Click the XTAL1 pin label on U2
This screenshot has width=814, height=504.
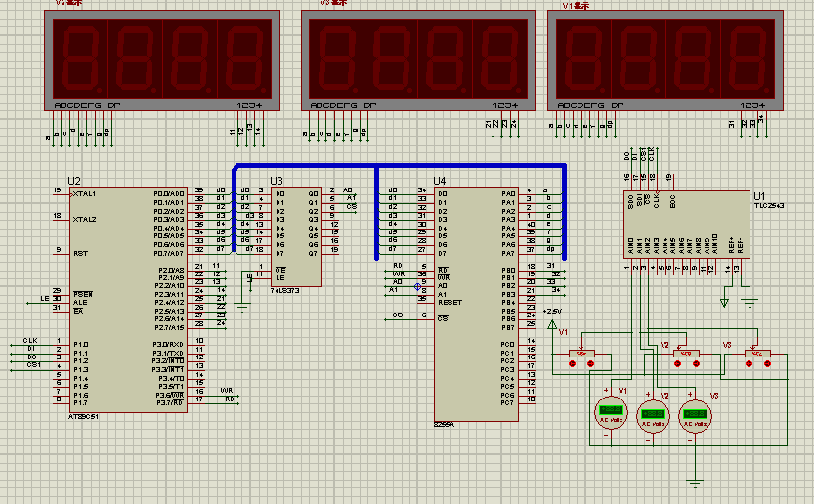[x=84, y=194]
